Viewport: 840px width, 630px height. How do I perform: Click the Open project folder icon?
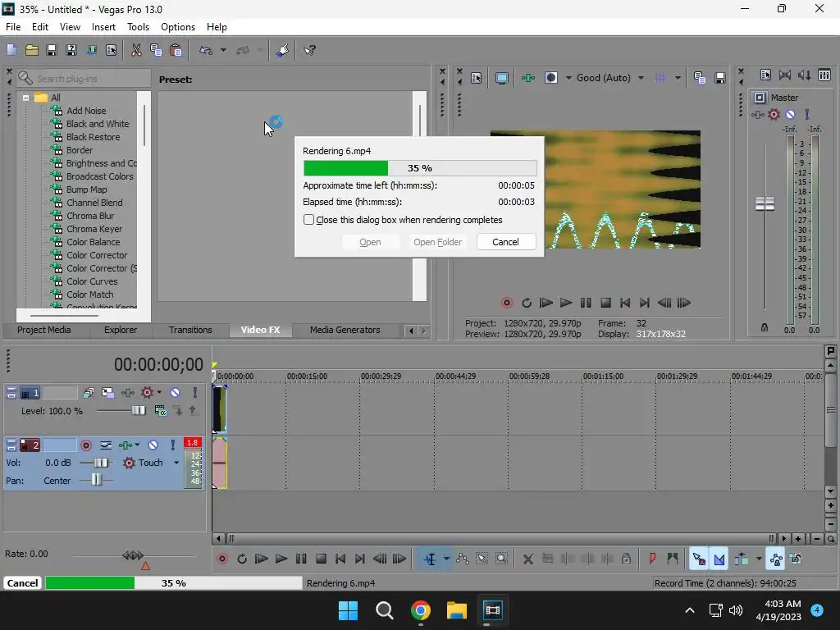coord(32,50)
